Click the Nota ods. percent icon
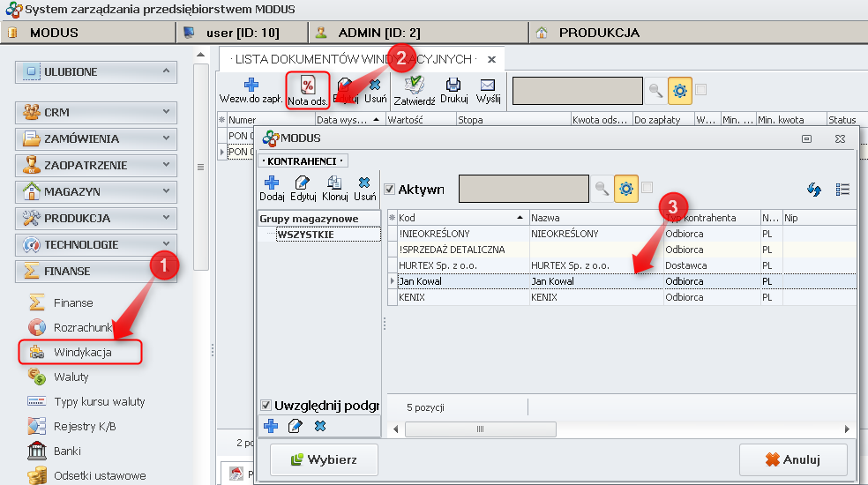This screenshot has height=485, width=868. pyautogui.click(x=308, y=86)
